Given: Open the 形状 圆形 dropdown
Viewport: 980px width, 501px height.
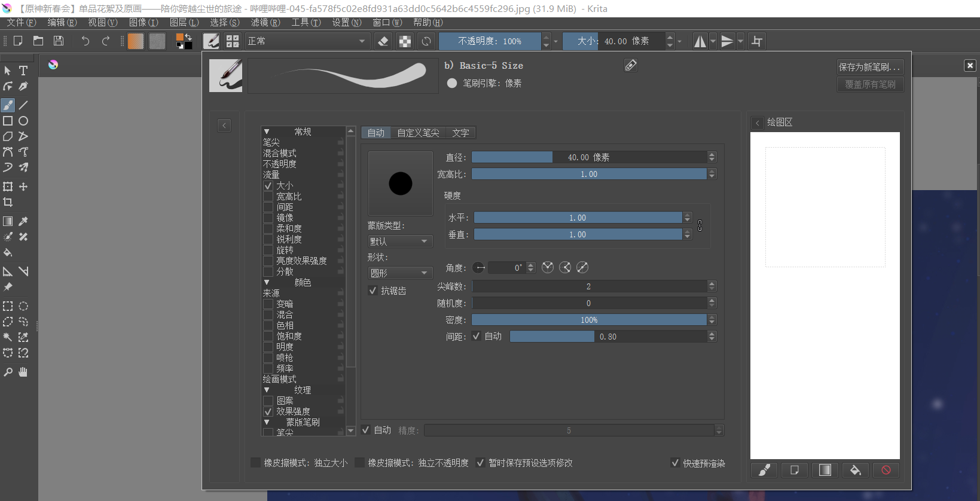Looking at the screenshot, I should pos(399,273).
